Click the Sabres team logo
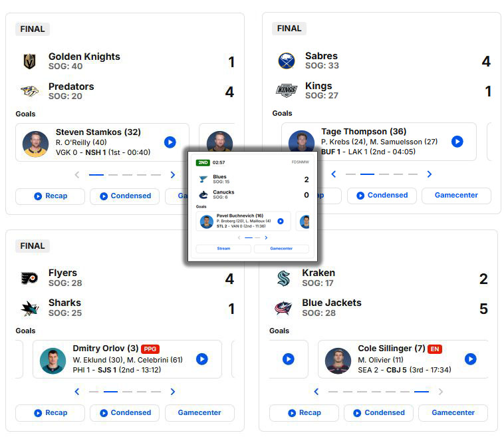The width and height of the screenshot is (504, 441). (287, 61)
